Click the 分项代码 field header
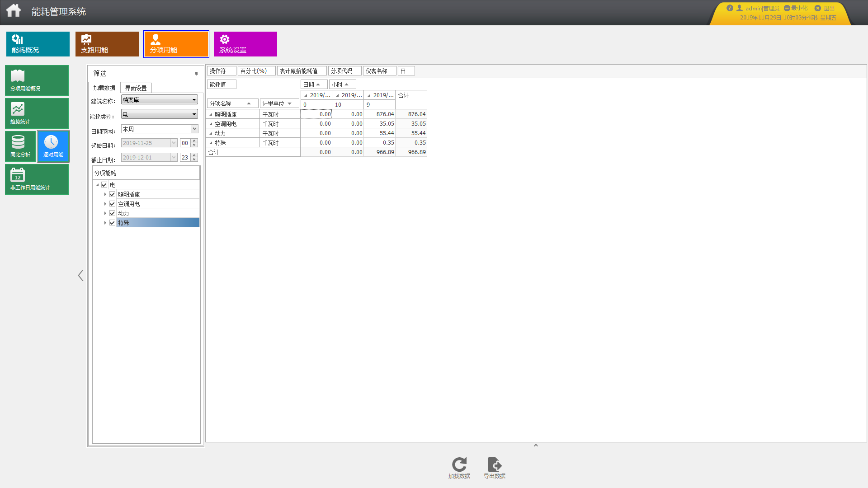The width and height of the screenshot is (868, 488). 345,71
